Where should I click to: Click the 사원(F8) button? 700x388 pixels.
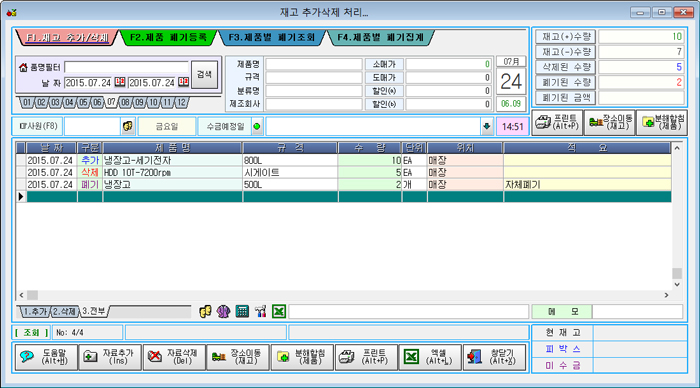[38, 126]
